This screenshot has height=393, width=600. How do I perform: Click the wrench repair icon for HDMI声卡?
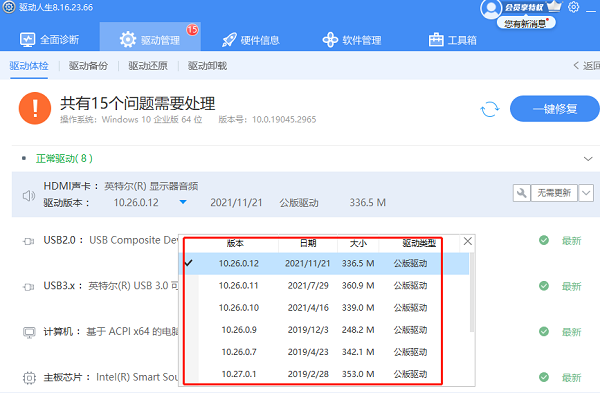pos(521,193)
